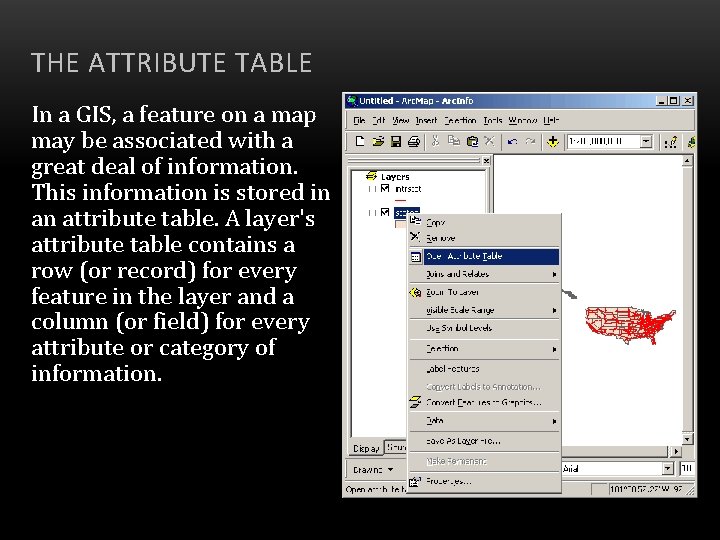Click the Properties icon in context menu
This screenshot has width=720, height=540.
415,481
